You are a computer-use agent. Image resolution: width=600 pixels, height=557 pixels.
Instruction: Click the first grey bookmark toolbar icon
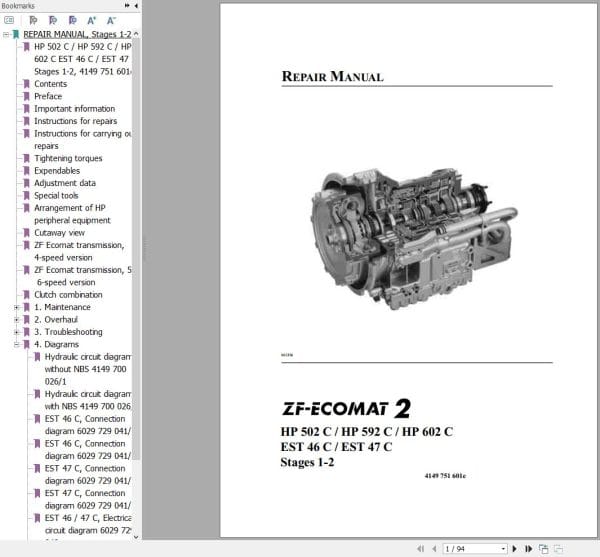pyautogui.click(x=33, y=20)
